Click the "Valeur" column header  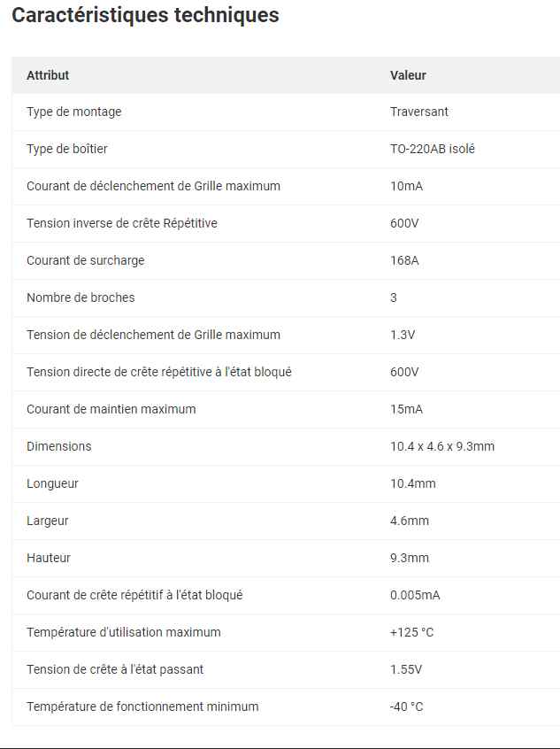[408, 75]
